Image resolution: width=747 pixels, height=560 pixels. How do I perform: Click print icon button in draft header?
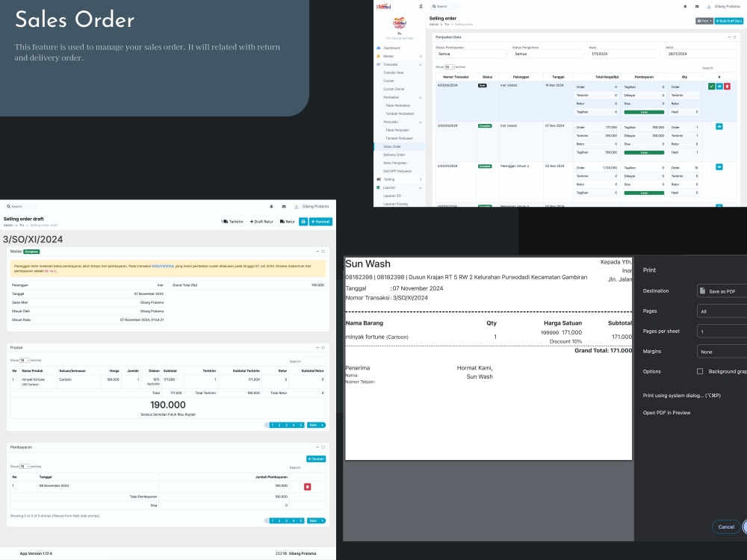pos(303,222)
